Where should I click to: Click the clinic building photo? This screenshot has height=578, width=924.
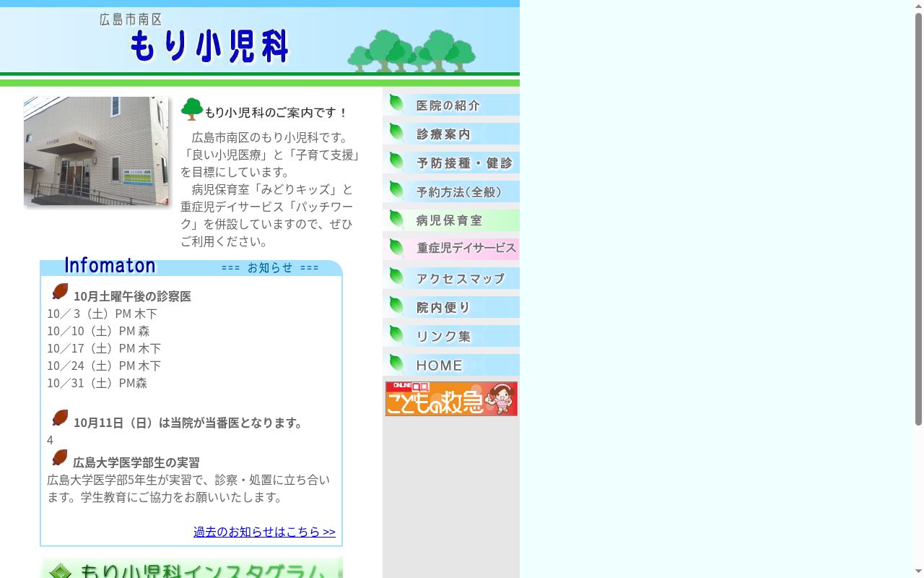click(x=96, y=151)
